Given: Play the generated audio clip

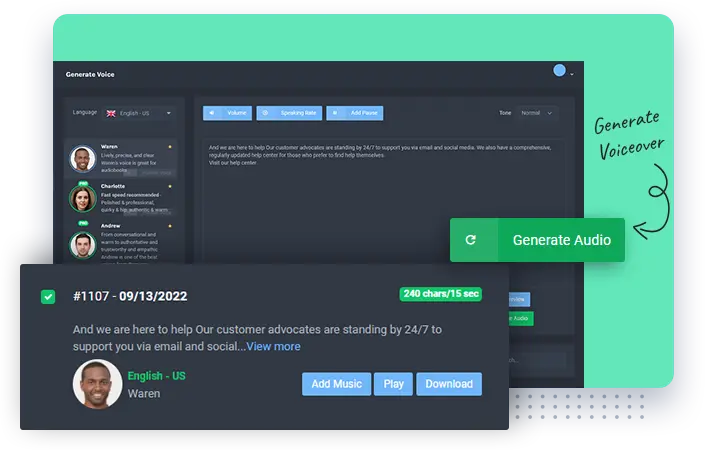Looking at the screenshot, I should [393, 384].
